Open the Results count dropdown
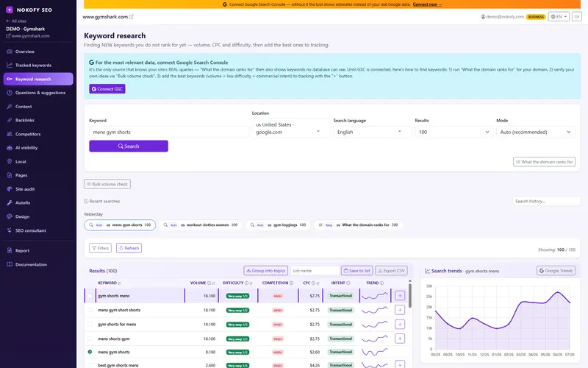 454,132
